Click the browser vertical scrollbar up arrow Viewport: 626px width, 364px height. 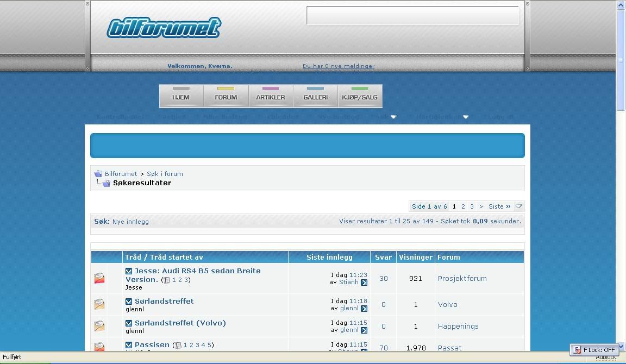point(621,4)
